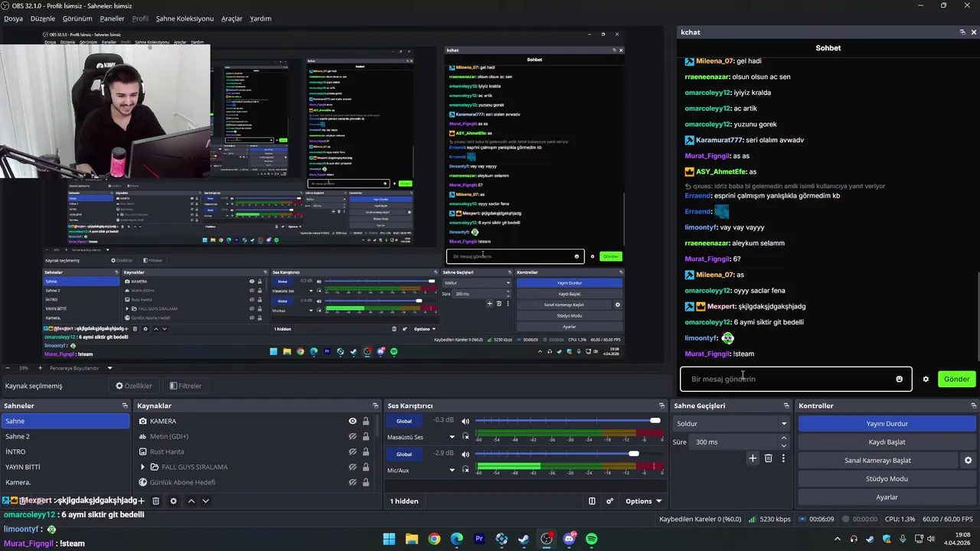Image resolution: width=980 pixels, height=551 pixels.
Task: Remove selected source with trash icon
Action: [155, 500]
